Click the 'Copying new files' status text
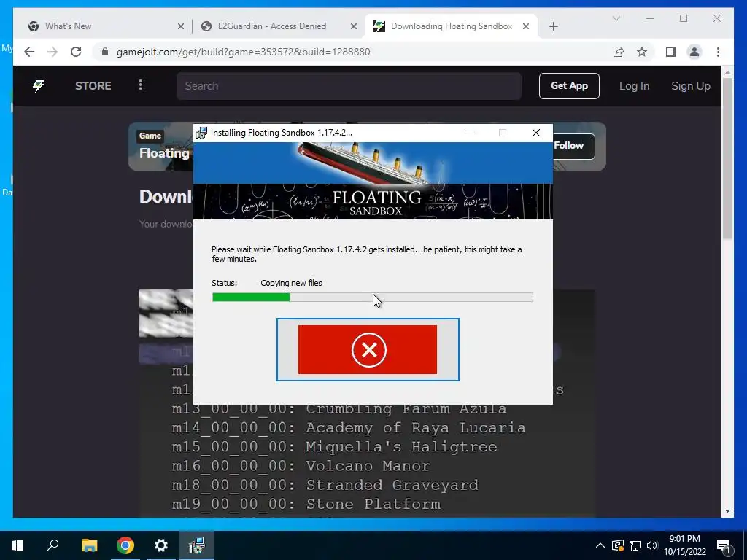The width and height of the screenshot is (747, 560). coord(291,283)
